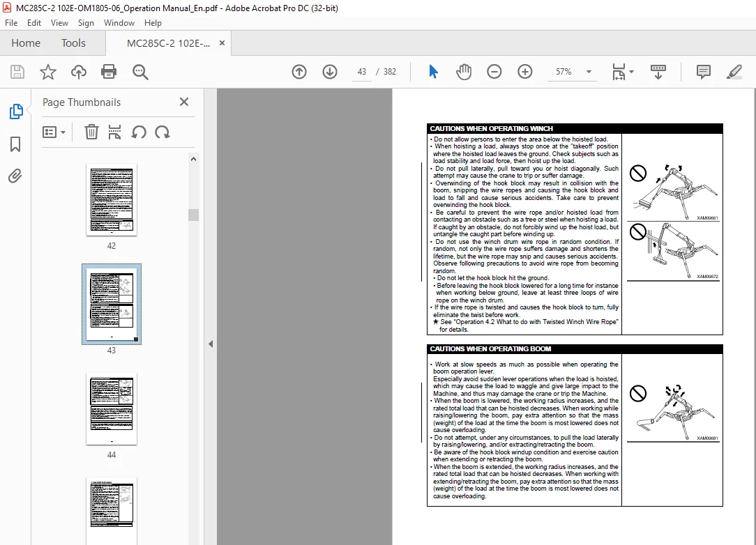Open thumbnails options dropdown menu
Image resolution: width=756 pixels, height=545 pixels.
[x=54, y=132]
